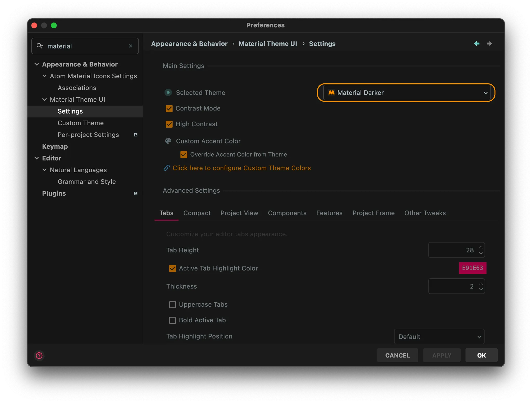Screen dimensions: 532x403
Task: Uncheck the Contrast Mode checkbox
Action: tap(169, 108)
